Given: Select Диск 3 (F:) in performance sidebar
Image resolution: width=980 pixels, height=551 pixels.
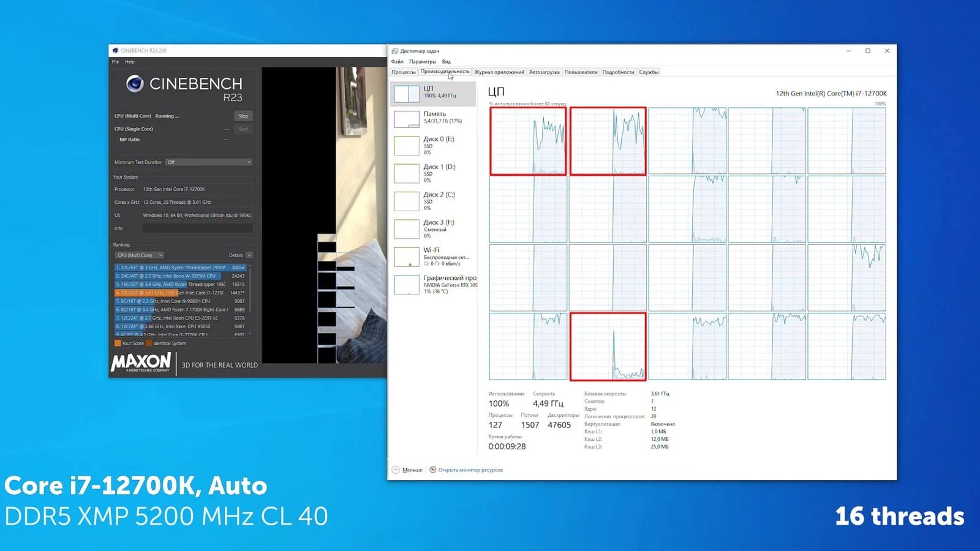Looking at the screenshot, I should tap(433, 229).
